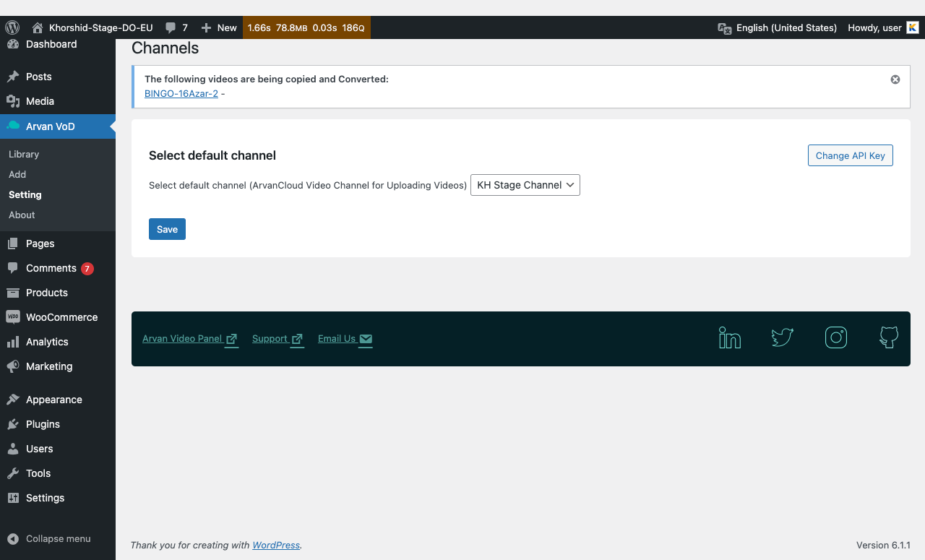Click the Version 6.1.1 text
Viewport: 925px width, 560px height.
pyautogui.click(x=883, y=546)
